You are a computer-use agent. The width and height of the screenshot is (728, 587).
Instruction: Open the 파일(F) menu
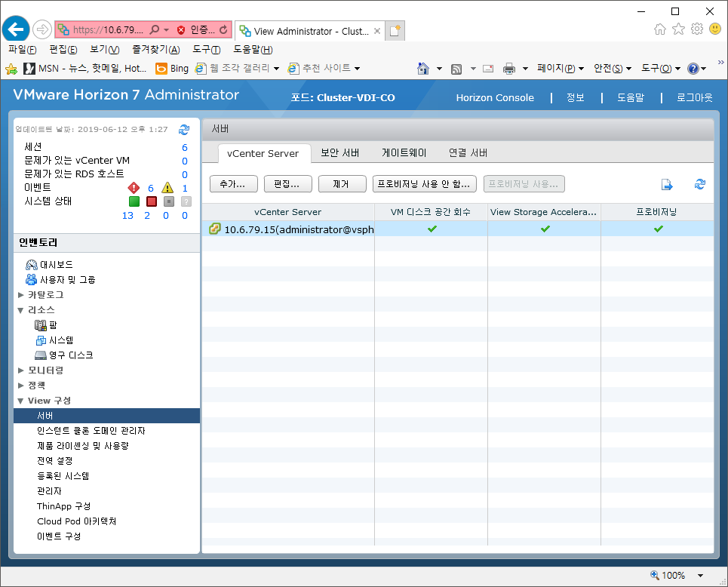(23, 50)
